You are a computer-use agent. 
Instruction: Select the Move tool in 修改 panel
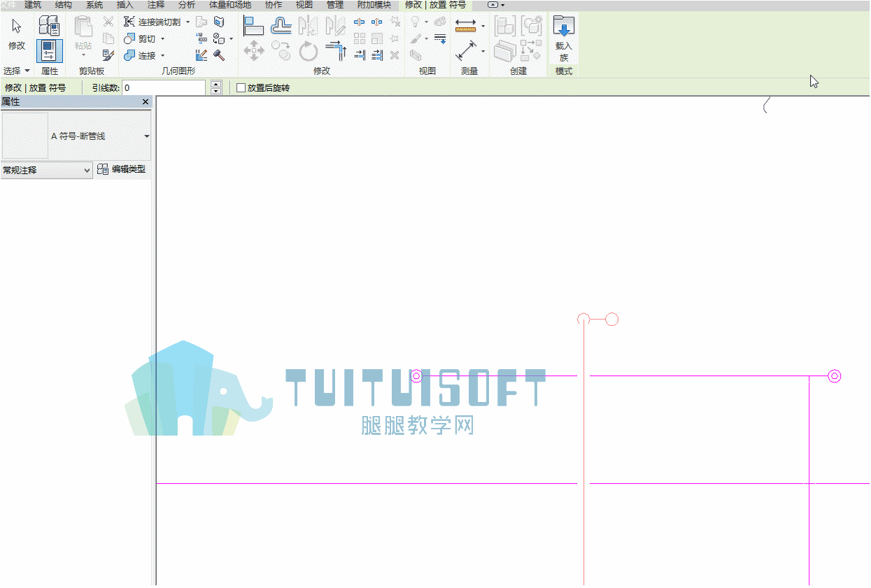click(x=253, y=50)
